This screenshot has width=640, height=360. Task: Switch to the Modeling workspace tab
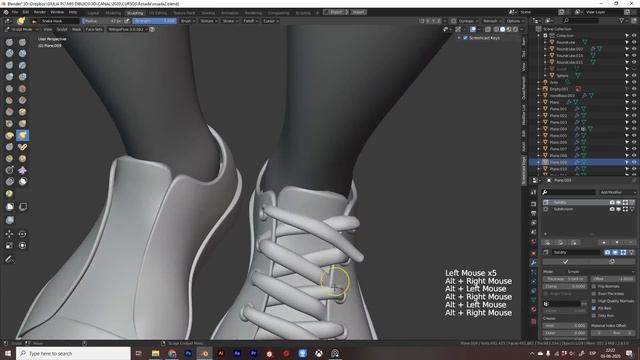tap(113, 13)
